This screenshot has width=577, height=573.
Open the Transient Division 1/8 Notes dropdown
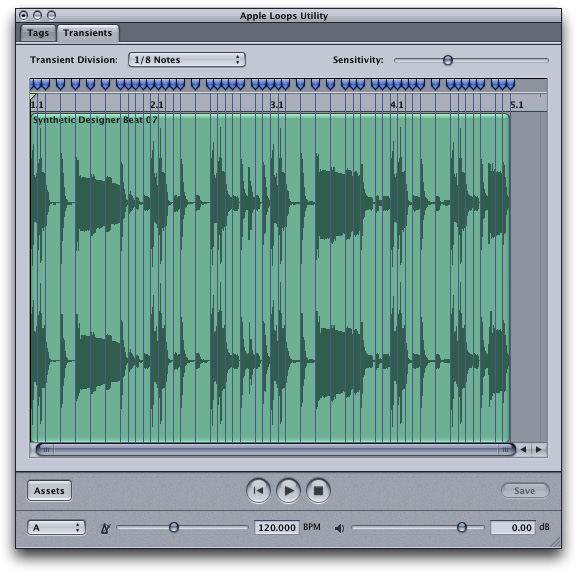(x=187, y=60)
